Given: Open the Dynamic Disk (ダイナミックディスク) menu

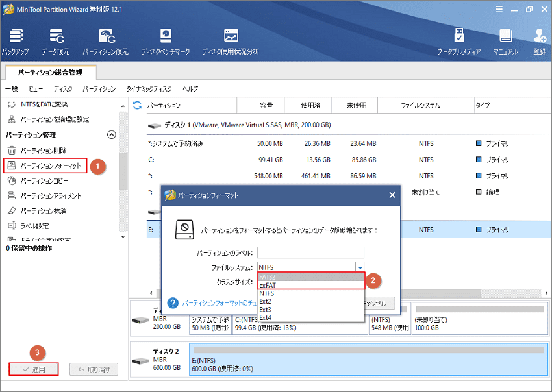Looking at the screenshot, I should [149, 89].
